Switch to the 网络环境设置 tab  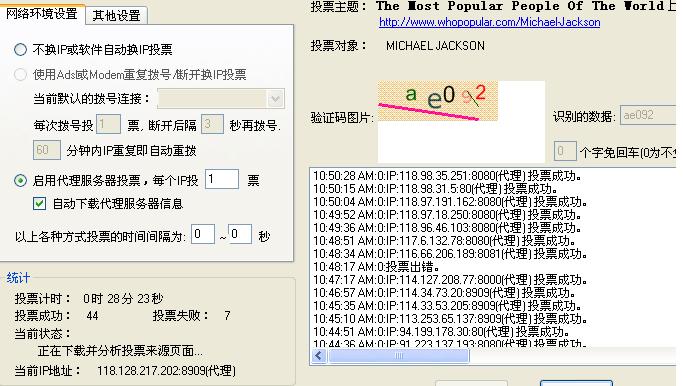pyautogui.click(x=42, y=14)
